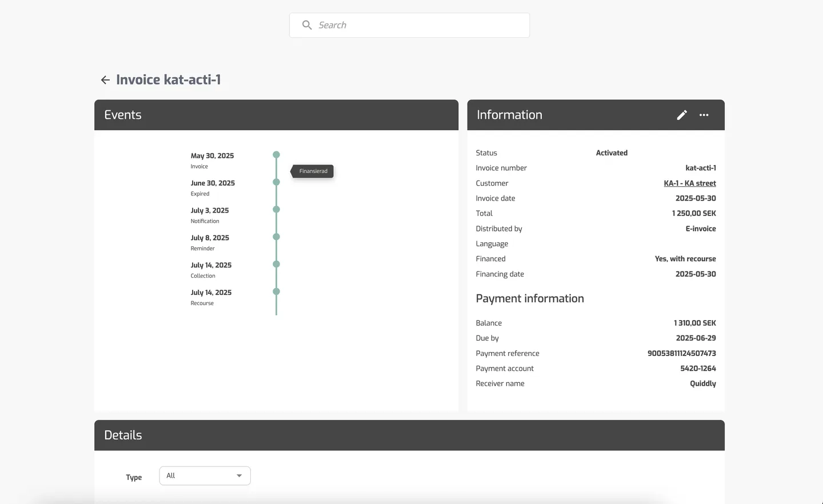Screen dimensions: 823x504
Task: Click the Payment reference field label
Action: click(x=508, y=354)
